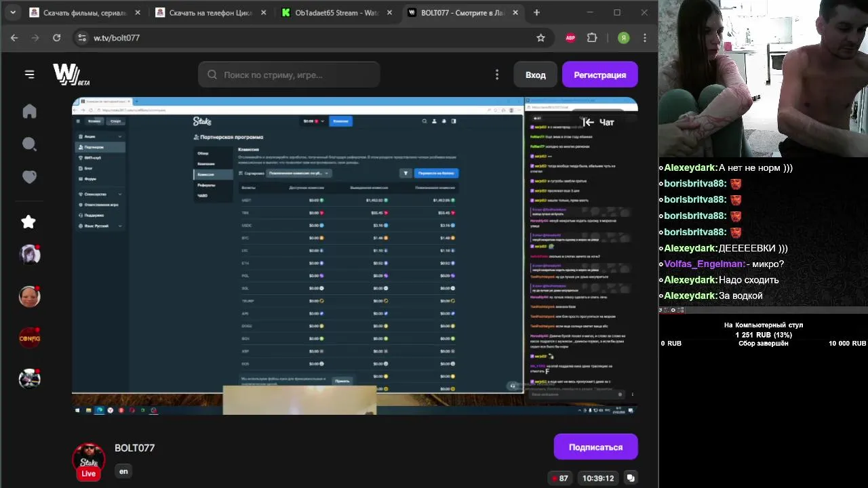The image size is (868, 488).
Task: Click the Вход login button
Action: (535, 75)
